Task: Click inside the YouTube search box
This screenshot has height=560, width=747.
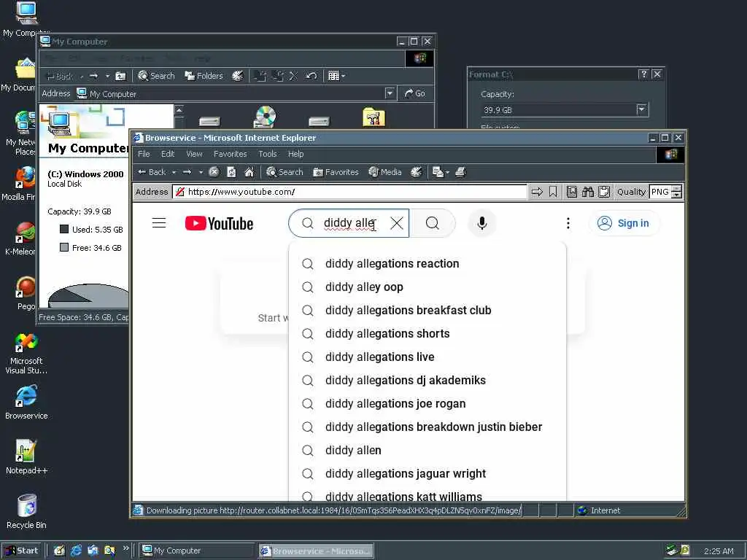Action: pos(349,223)
